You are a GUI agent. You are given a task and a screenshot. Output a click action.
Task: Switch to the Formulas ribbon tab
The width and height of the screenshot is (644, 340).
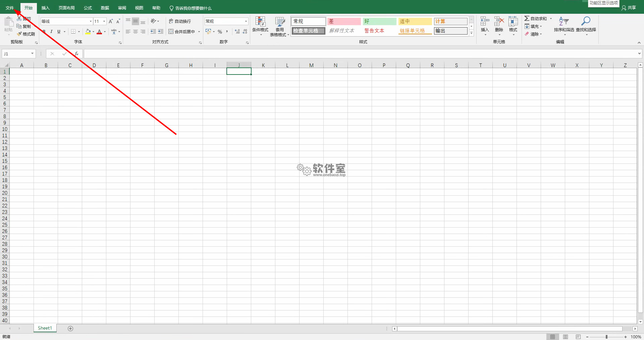point(88,8)
